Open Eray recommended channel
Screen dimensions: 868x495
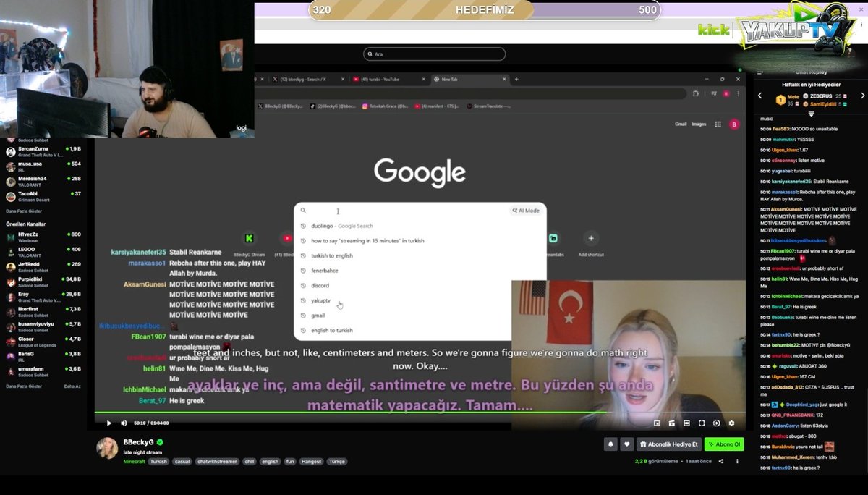point(43,297)
